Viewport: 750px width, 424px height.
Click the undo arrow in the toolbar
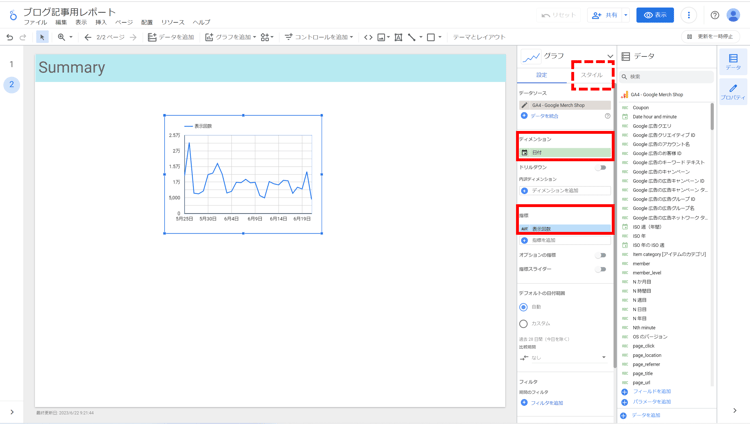tap(10, 37)
